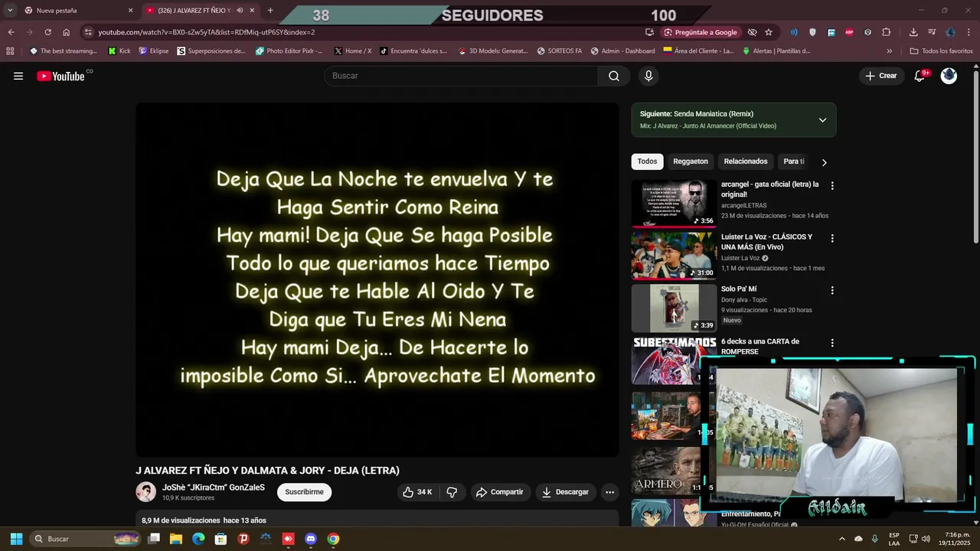Click the YouTube search magnifier button
This screenshot has width=980, height=551.
614,76
